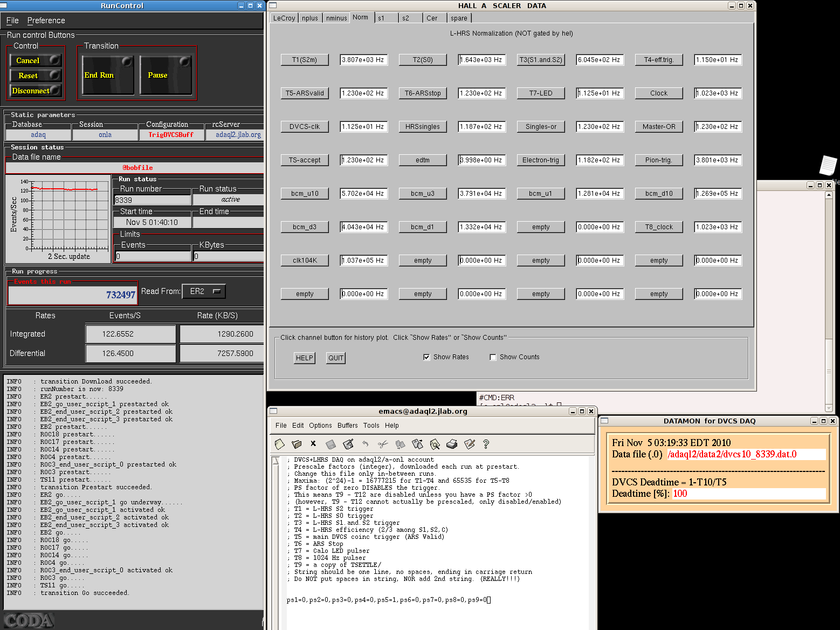Image resolution: width=840 pixels, height=630 pixels.
Task: Click the Cancel control button
Action: coord(36,60)
